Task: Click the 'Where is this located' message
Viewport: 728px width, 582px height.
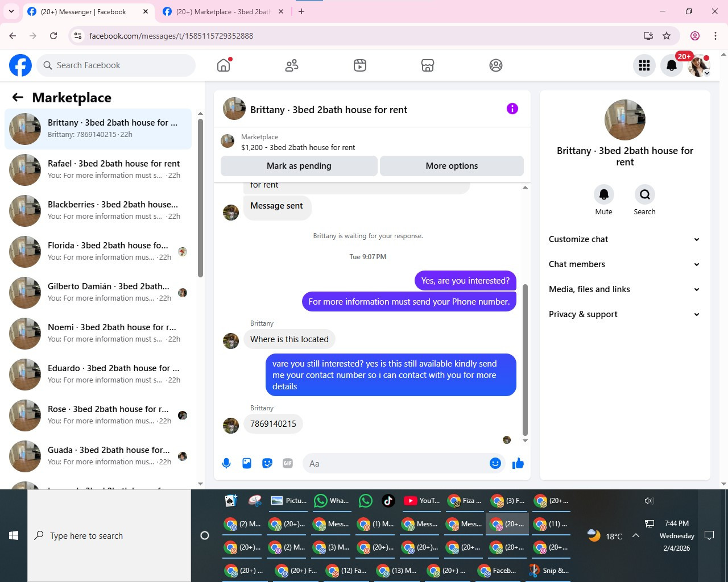Action: point(289,339)
